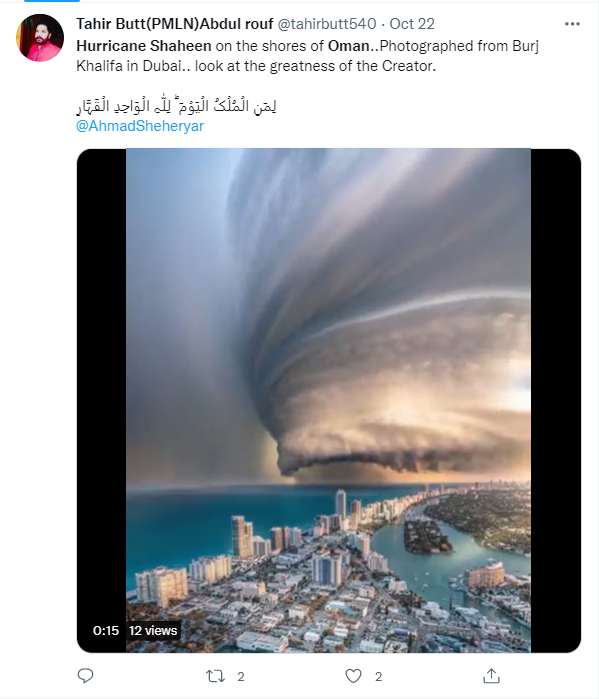
Task: Click the 0:15 video duration label
Action: click(x=106, y=630)
